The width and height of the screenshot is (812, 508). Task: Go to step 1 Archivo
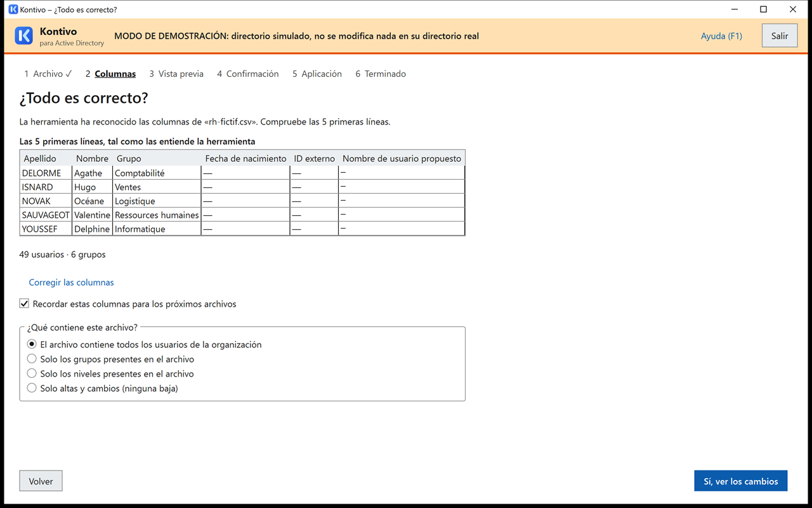click(48, 74)
